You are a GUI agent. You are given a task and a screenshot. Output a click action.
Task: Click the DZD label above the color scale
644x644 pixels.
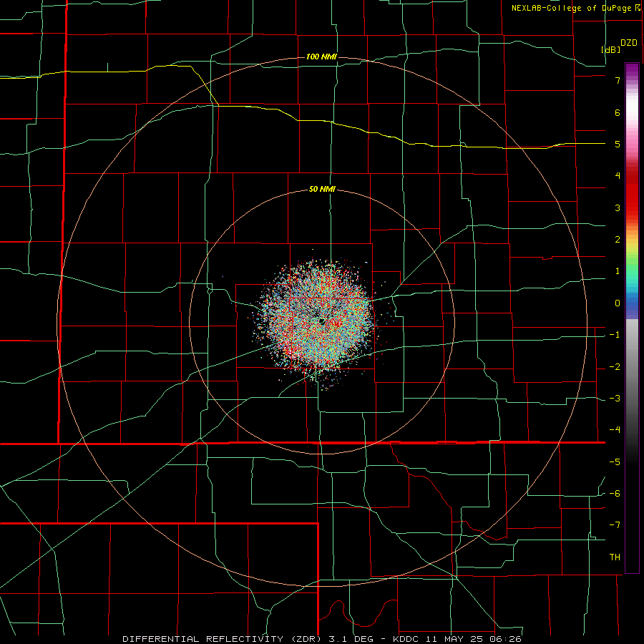(629, 43)
